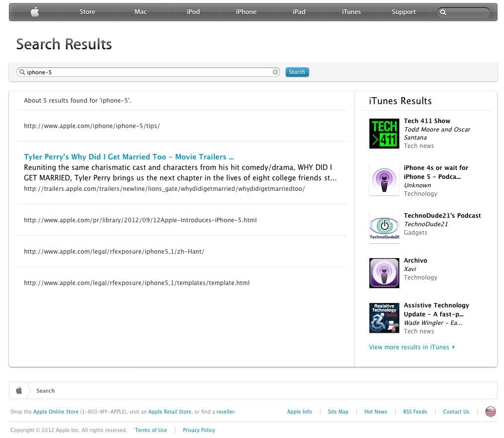Open the RSS Feeds footer link
Viewport: 504px width, 438px height.
[415, 412]
